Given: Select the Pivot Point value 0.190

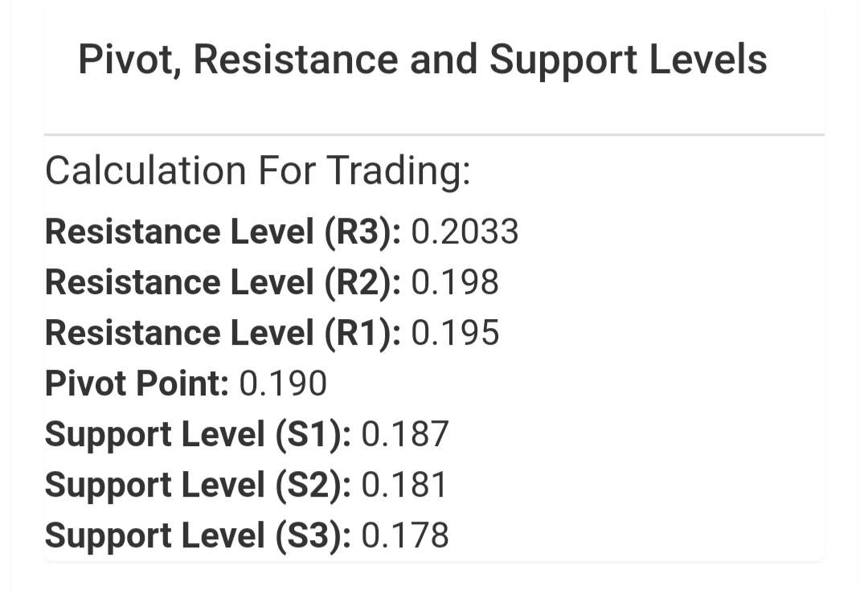Looking at the screenshot, I should (x=283, y=383).
